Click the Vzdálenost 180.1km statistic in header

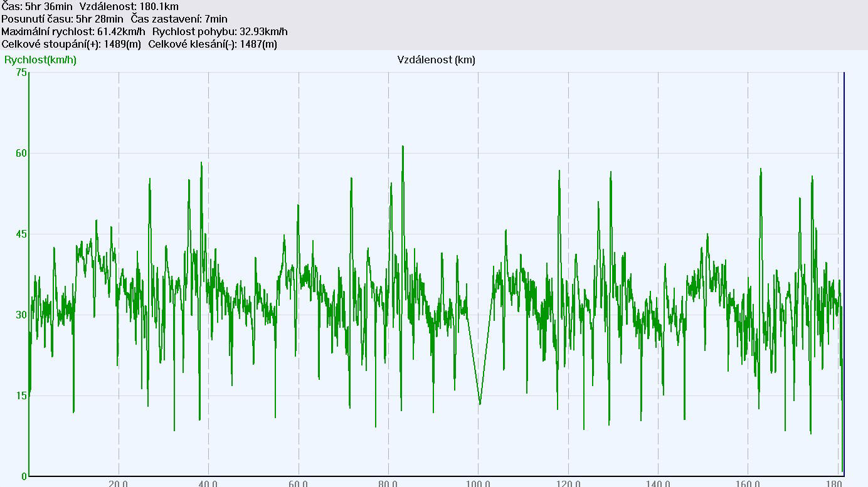point(129,6)
